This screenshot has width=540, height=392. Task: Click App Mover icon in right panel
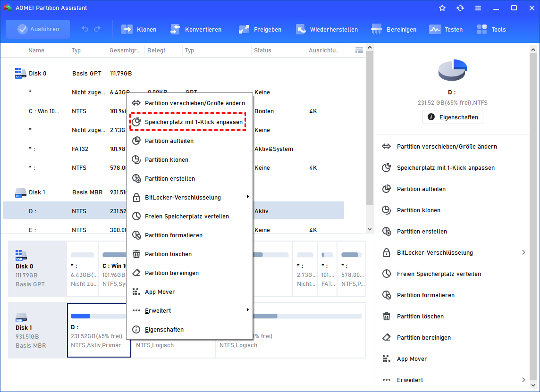[x=387, y=359]
